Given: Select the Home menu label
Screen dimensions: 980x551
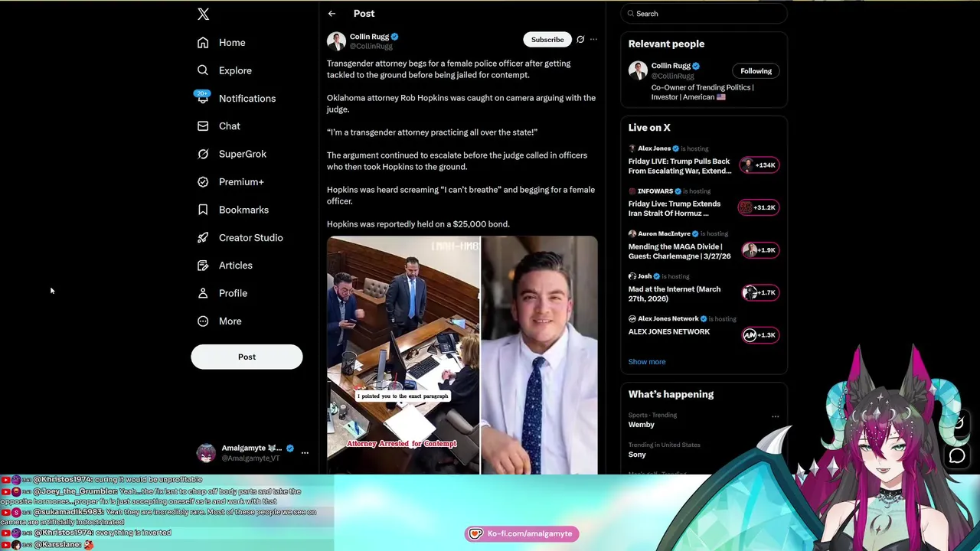Looking at the screenshot, I should click(232, 43).
